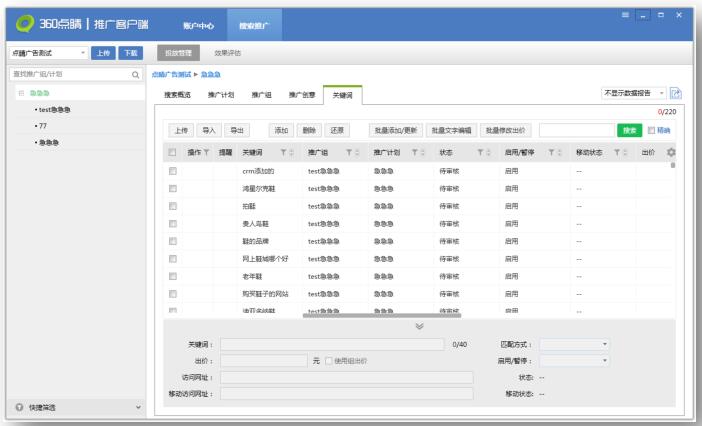Collapse the detail panel with double chevron
Viewport: 702px width, 426px height.
419,327
